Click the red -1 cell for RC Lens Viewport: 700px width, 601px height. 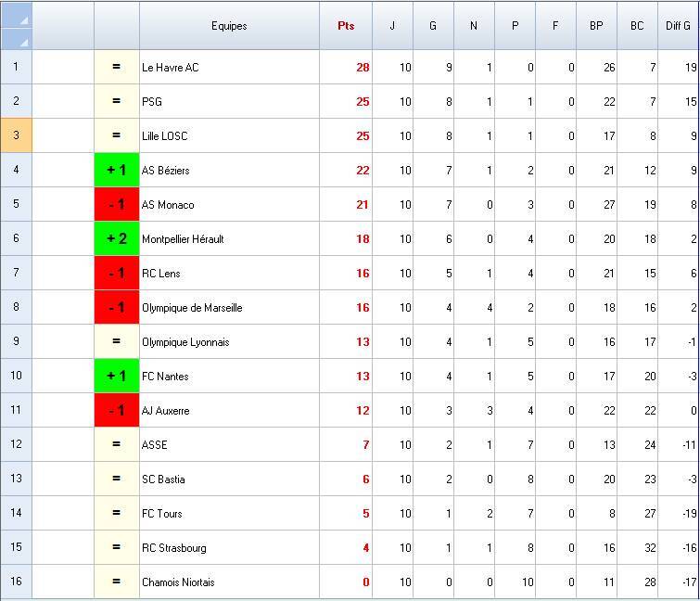117,274
